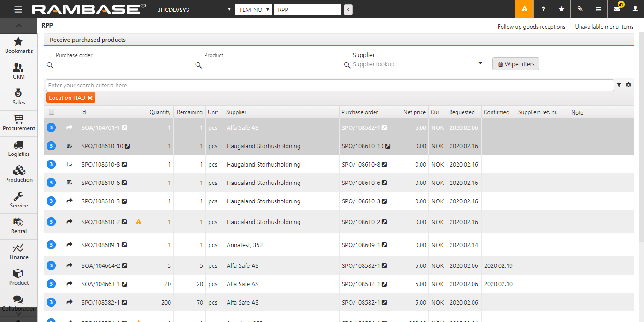Expand the Supplier lookup dropdown
Viewport: 644px width, 322px height.
pos(480,64)
